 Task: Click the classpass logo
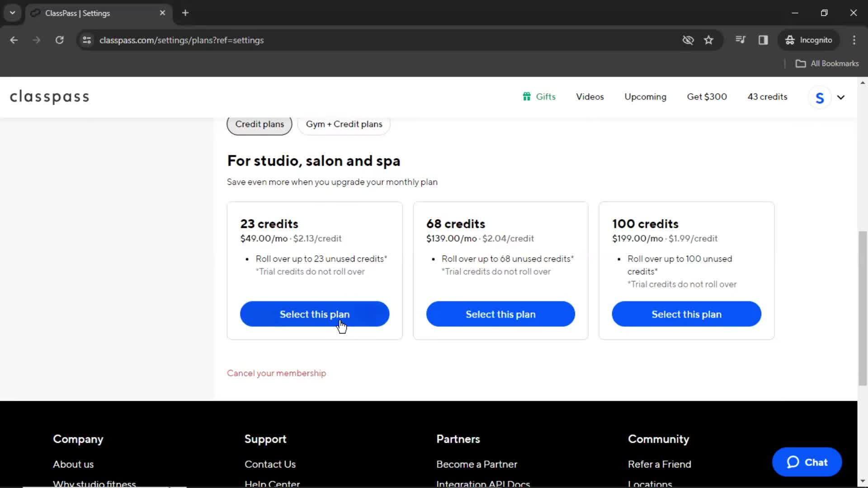pyautogui.click(x=50, y=97)
